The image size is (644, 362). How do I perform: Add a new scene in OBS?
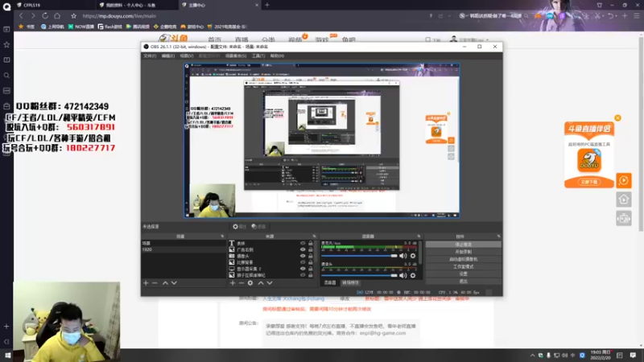(x=146, y=283)
